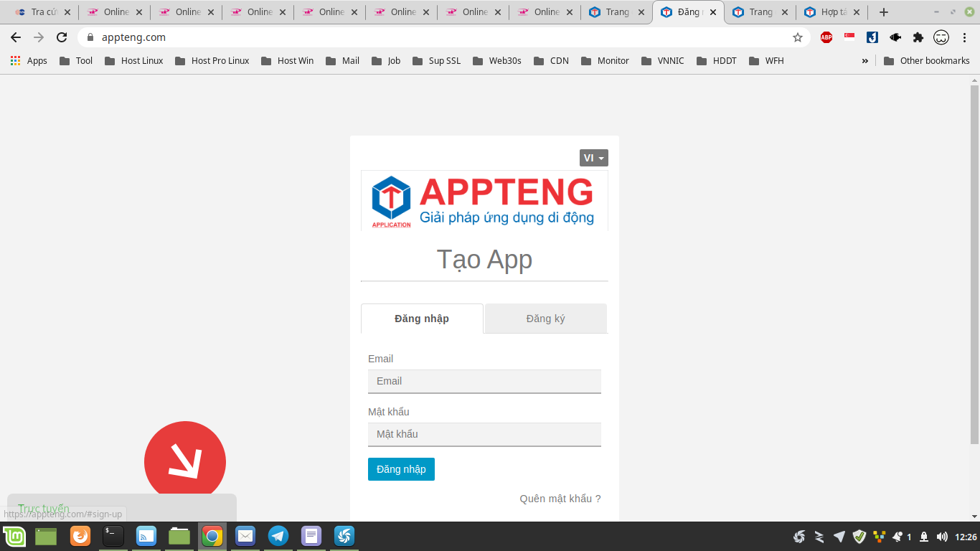Image resolution: width=980 pixels, height=551 pixels.
Task: Reload the current page
Action: click(62, 37)
